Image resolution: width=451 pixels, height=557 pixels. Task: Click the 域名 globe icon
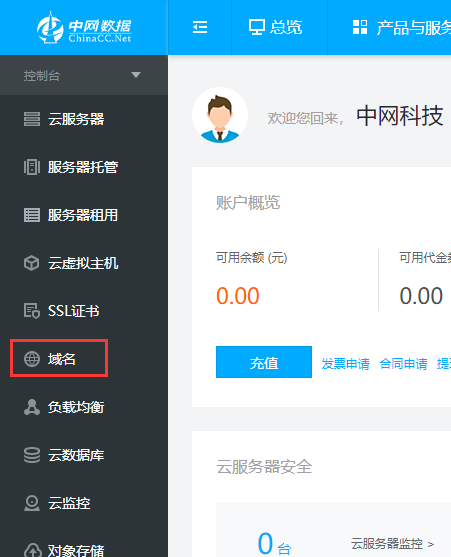click(32, 359)
